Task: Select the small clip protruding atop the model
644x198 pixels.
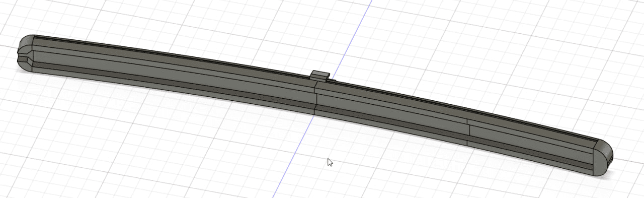Action: click(x=320, y=76)
